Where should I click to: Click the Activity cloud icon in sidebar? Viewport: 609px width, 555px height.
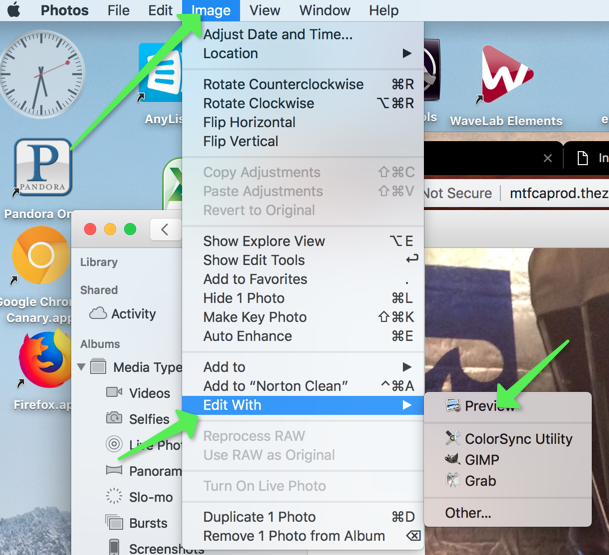click(98, 314)
